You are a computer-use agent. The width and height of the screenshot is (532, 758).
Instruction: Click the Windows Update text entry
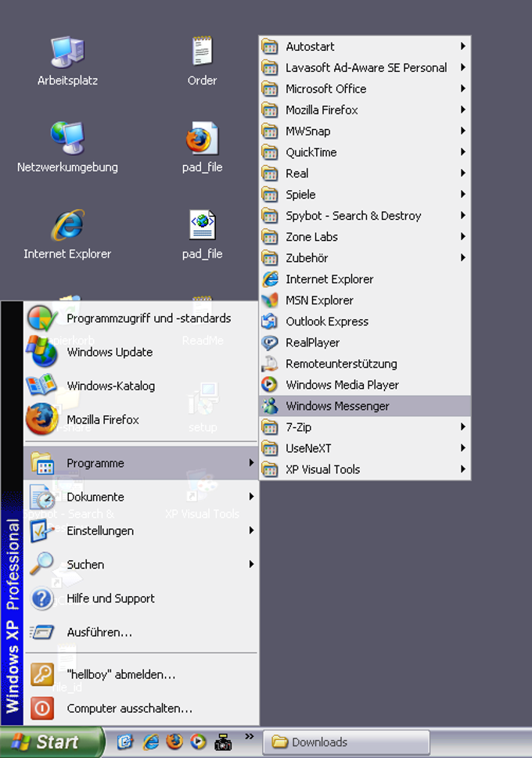[110, 352]
